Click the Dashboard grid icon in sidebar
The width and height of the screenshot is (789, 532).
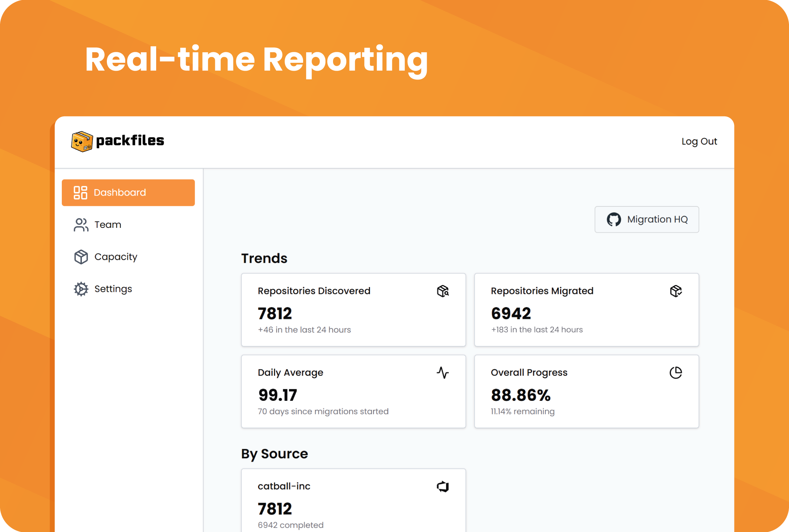(81, 192)
